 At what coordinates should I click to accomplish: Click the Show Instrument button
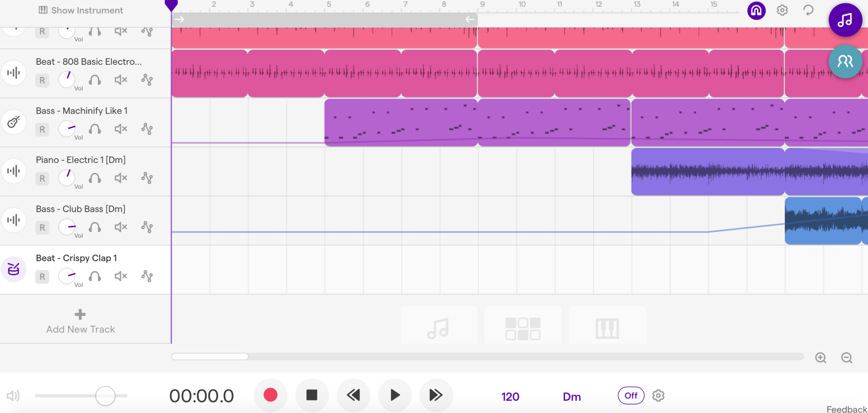[x=81, y=10]
